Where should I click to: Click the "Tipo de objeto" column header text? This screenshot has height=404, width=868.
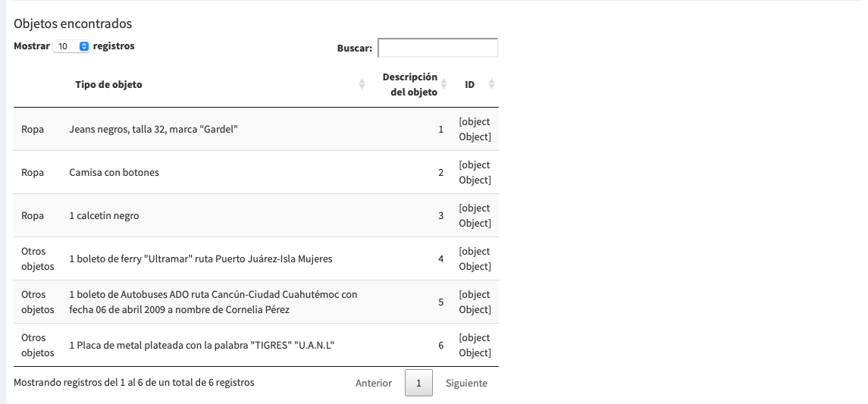coord(108,85)
